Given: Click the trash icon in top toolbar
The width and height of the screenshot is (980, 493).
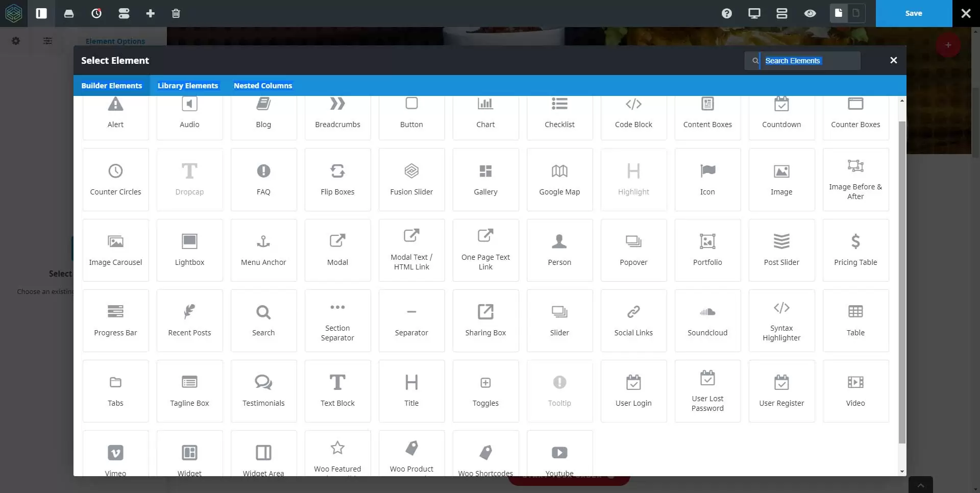Looking at the screenshot, I should pos(176,14).
